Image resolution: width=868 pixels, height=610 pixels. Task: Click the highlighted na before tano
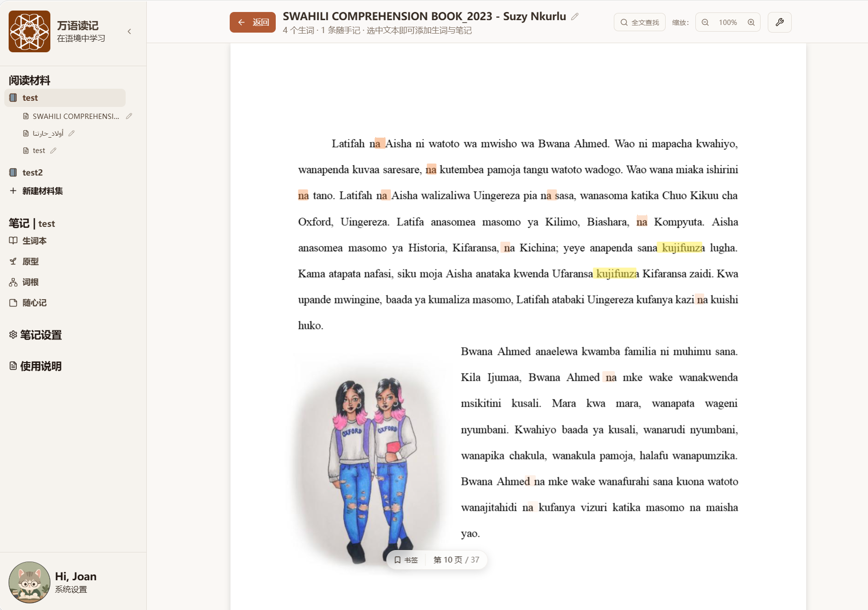(304, 195)
